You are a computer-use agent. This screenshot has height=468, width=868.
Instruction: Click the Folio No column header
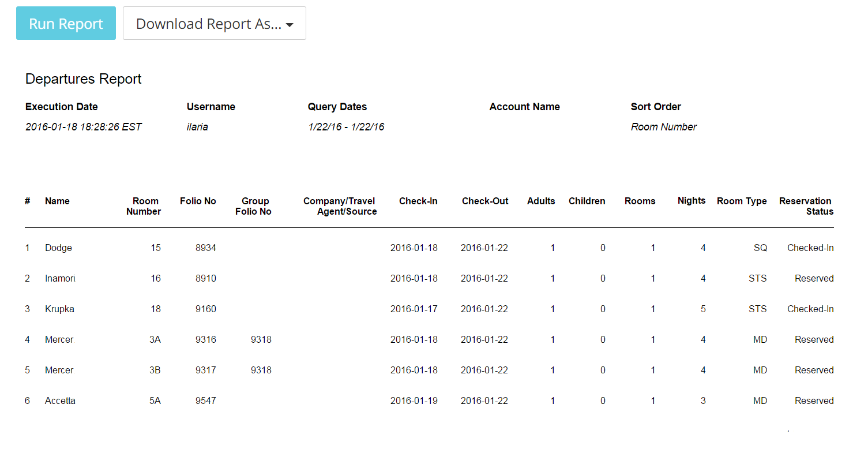[x=198, y=201]
